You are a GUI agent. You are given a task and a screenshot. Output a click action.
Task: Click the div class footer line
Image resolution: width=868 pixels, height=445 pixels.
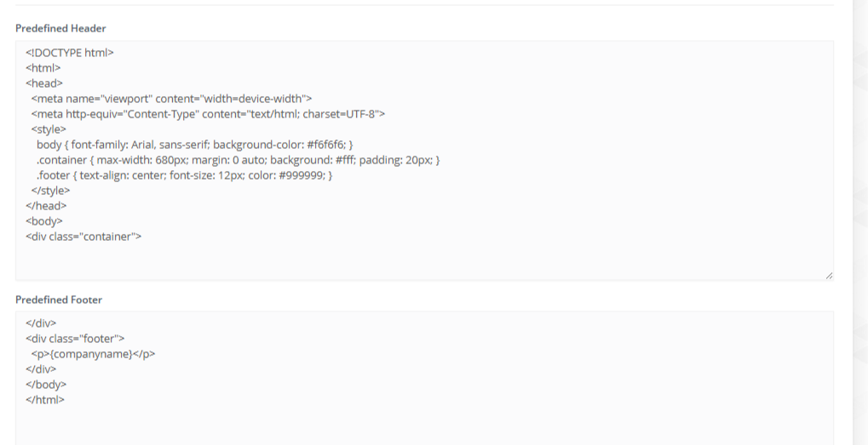click(75, 339)
